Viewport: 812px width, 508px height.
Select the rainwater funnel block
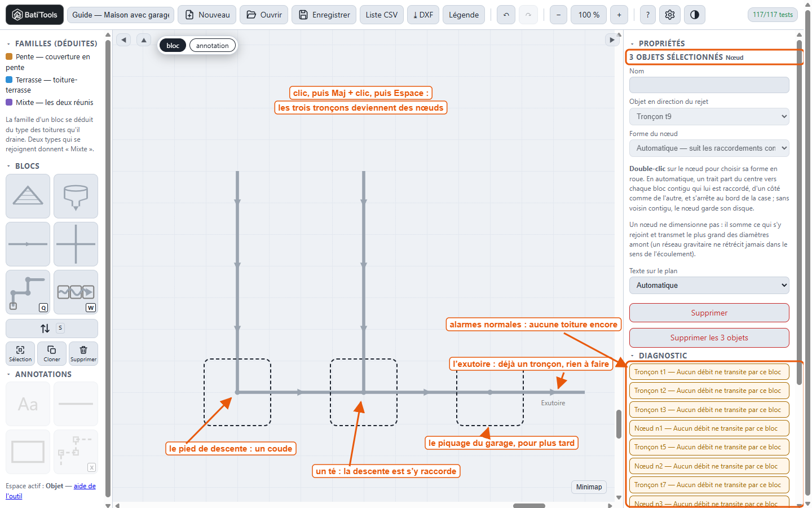click(76, 196)
